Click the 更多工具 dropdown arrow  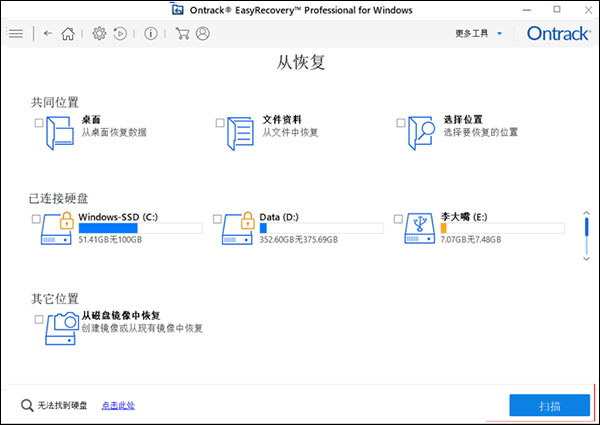coord(499,34)
